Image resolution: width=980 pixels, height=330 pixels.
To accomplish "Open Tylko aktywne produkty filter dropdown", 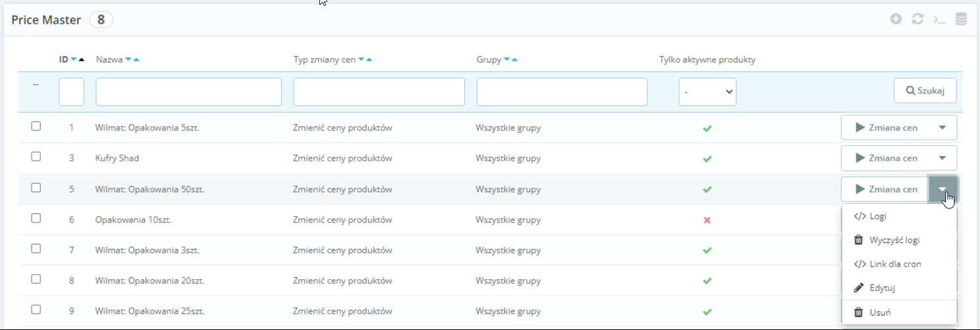I will coord(707,92).
